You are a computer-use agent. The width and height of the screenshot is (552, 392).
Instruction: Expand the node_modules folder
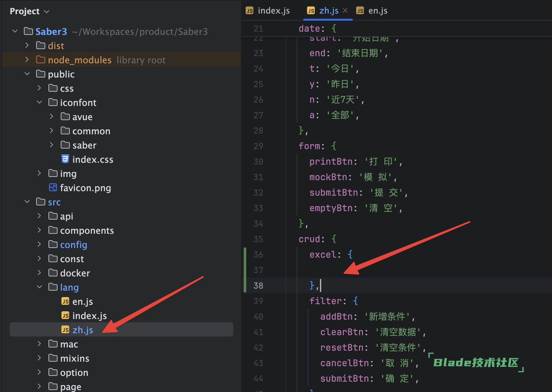coord(27,60)
